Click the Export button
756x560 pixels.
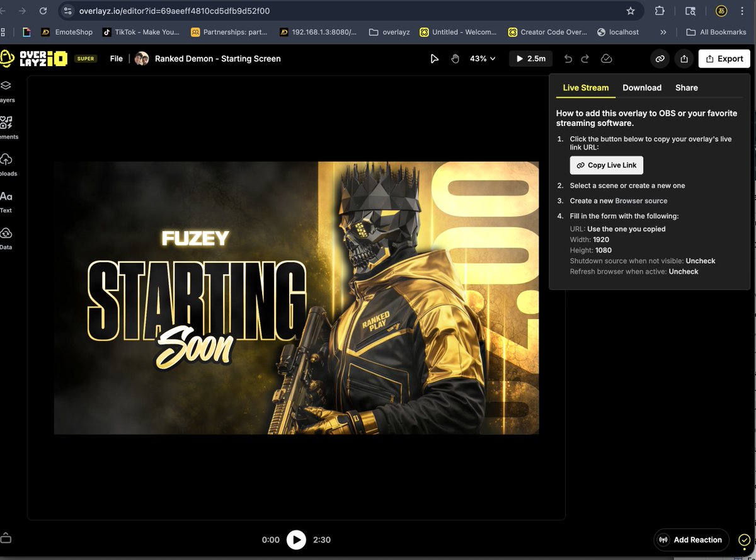(x=724, y=59)
